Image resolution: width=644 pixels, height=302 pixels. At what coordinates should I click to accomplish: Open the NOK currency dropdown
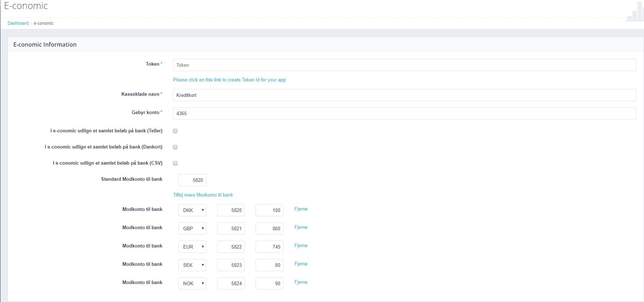point(192,283)
